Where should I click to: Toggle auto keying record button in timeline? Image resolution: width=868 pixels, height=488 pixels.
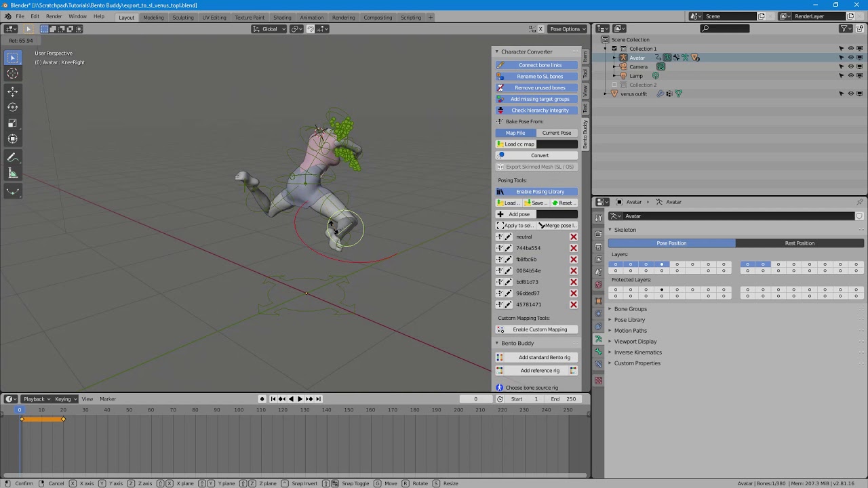click(262, 399)
